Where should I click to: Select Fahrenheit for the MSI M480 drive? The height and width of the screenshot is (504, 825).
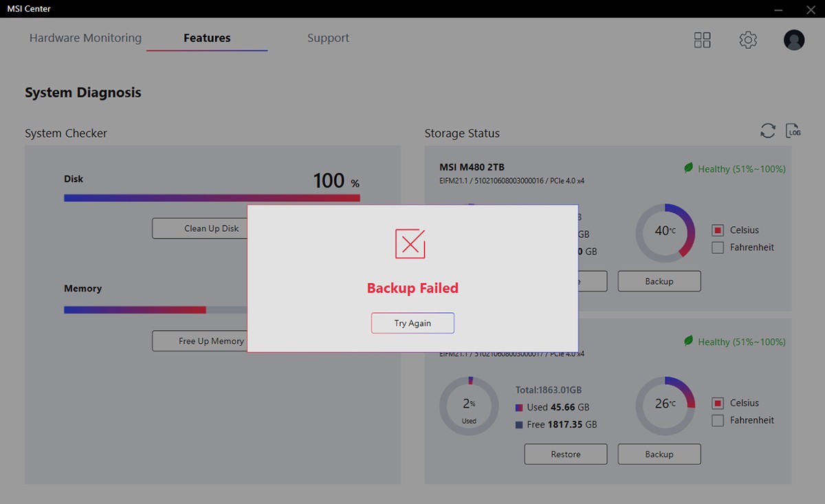(718, 248)
